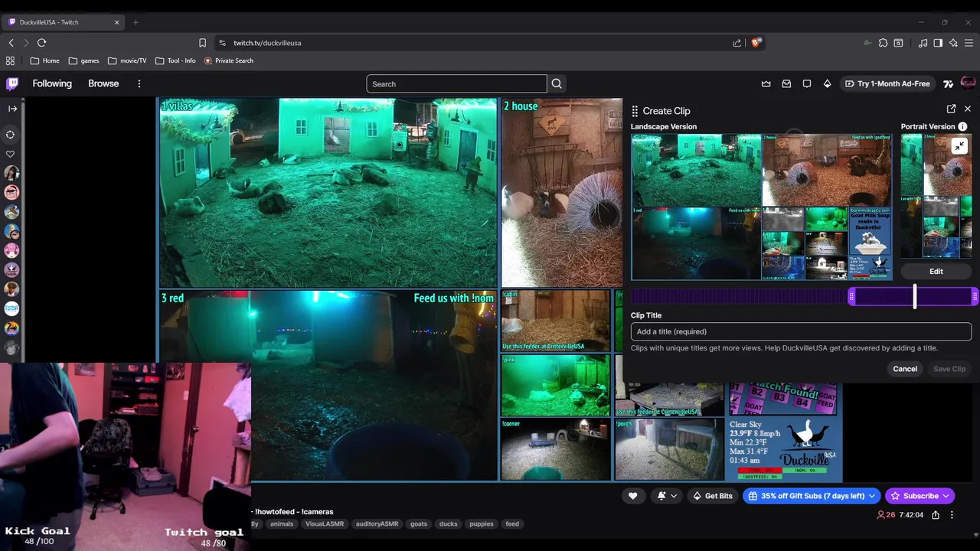Select the DuckvilleUSA browser tab
Viewport: 980px width, 551px height.
64,22
